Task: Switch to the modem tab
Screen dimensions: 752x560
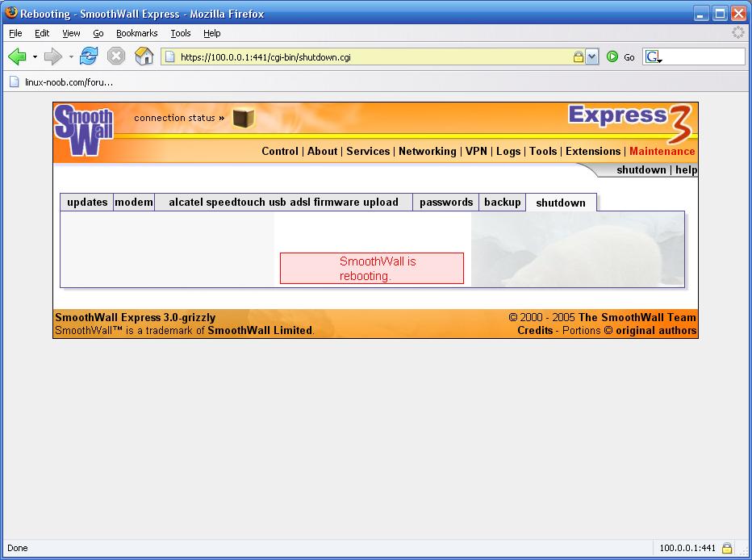Action: click(134, 203)
